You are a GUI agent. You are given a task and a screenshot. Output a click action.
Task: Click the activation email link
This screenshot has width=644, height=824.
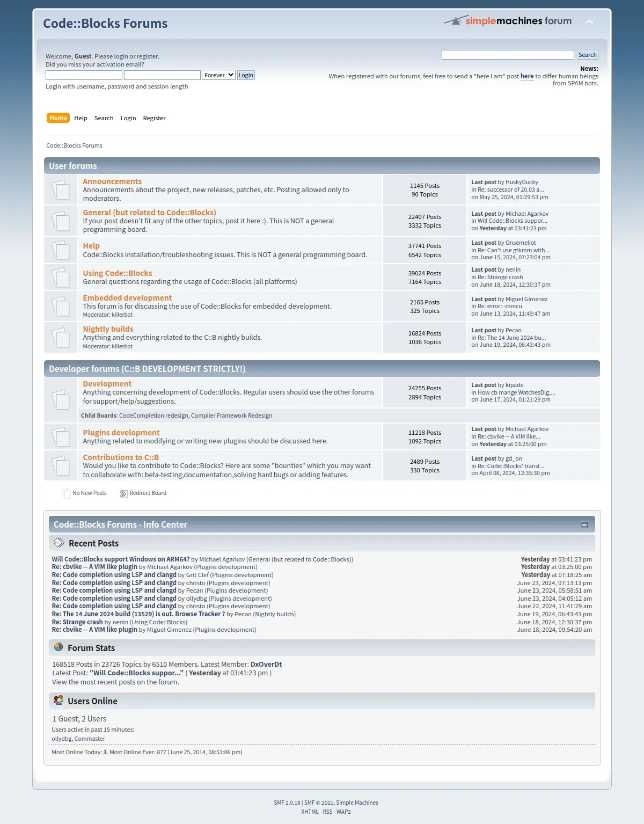[120, 64]
